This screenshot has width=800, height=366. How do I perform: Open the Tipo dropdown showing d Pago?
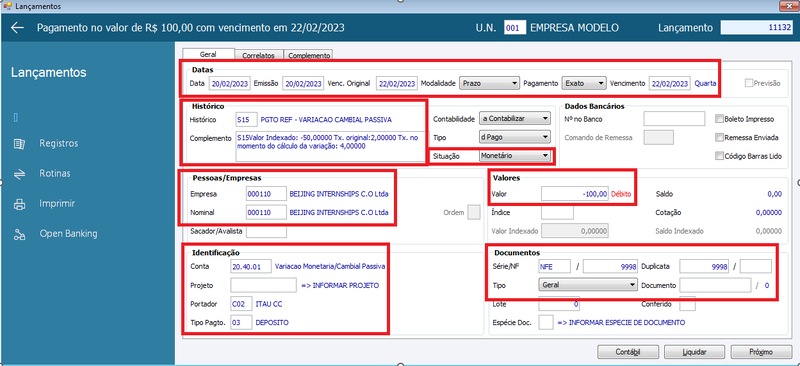pos(515,137)
